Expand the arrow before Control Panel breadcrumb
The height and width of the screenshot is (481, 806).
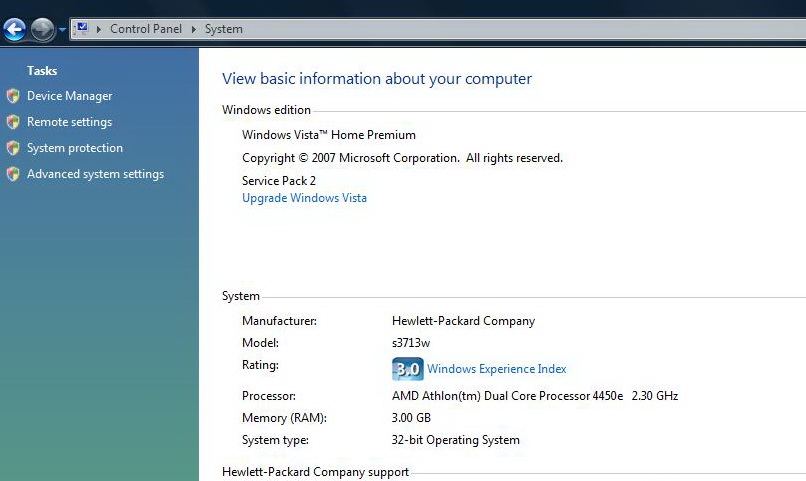point(99,29)
